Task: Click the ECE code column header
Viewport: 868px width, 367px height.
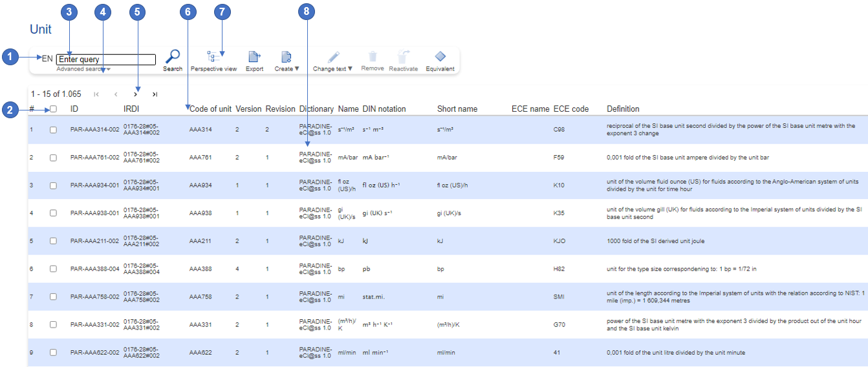Action: click(570, 109)
